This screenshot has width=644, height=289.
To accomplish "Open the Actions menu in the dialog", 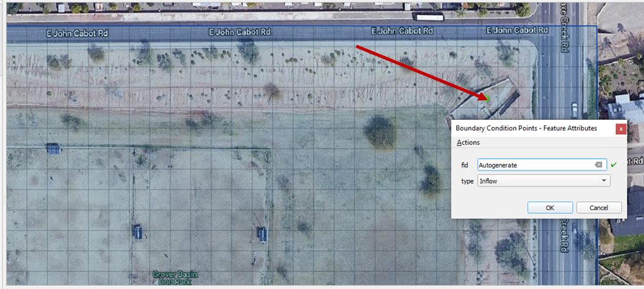I will (468, 142).
